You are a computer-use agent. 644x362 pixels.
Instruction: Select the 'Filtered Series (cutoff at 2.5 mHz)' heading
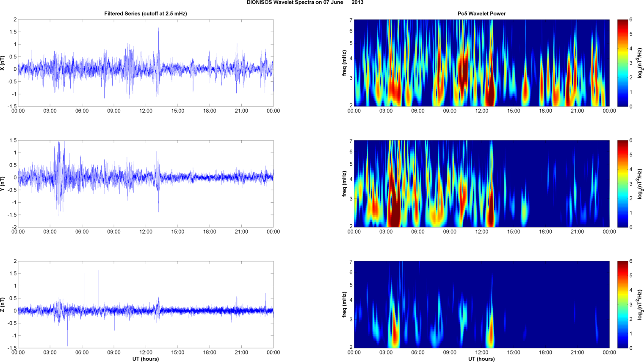tap(146, 14)
